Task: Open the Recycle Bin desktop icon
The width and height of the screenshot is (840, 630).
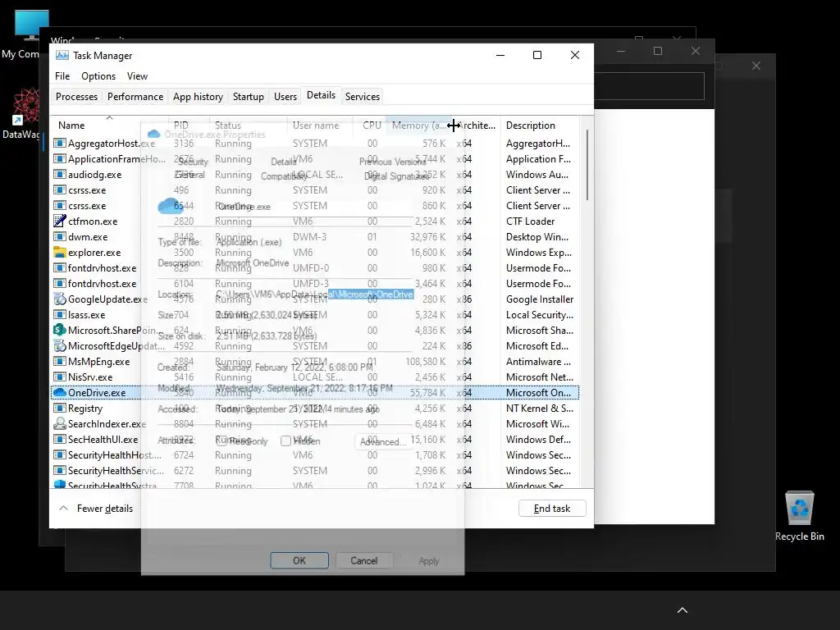Action: pyautogui.click(x=799, y=515)
